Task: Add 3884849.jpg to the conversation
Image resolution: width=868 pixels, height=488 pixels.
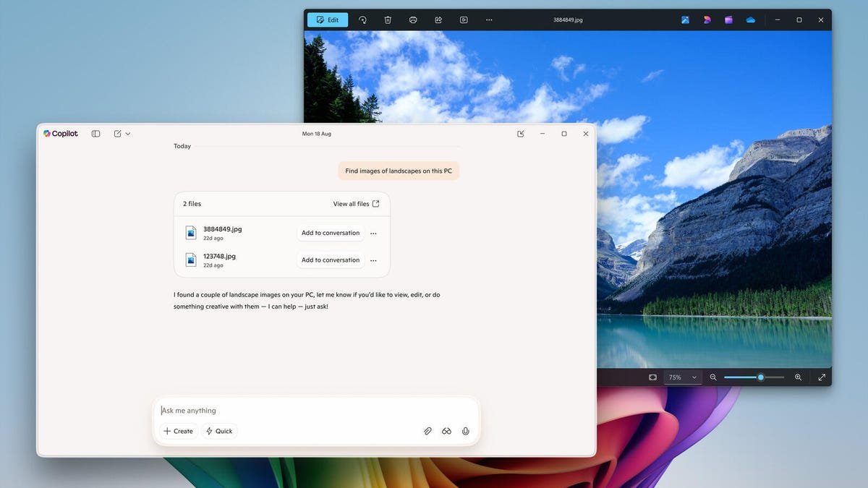Action: pos(330,233)
